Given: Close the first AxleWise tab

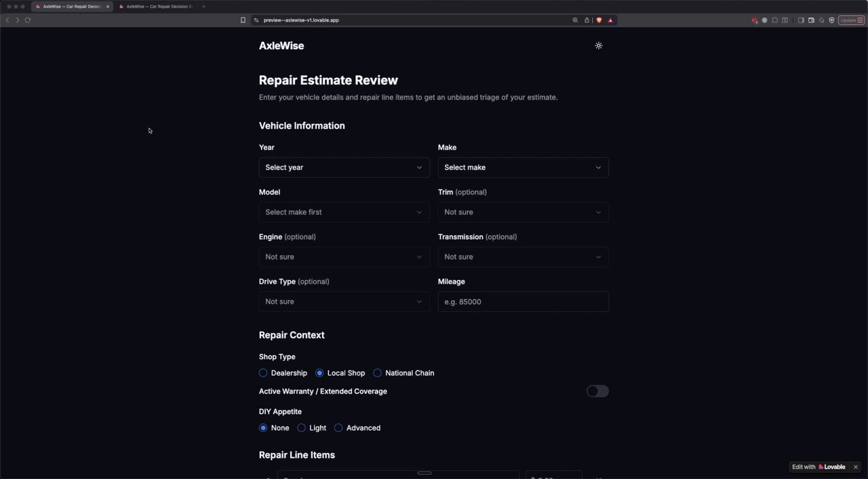Looking at the screenshot, I should 107,7.
